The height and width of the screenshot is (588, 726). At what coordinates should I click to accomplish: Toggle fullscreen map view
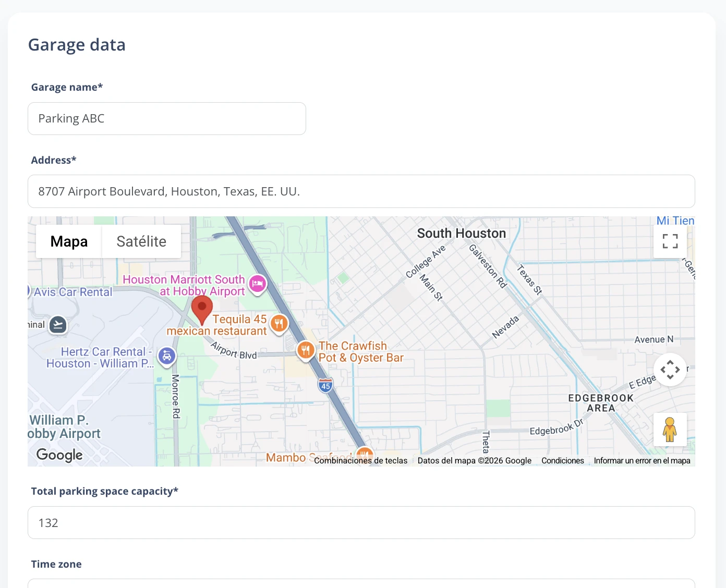pos(670,241)
